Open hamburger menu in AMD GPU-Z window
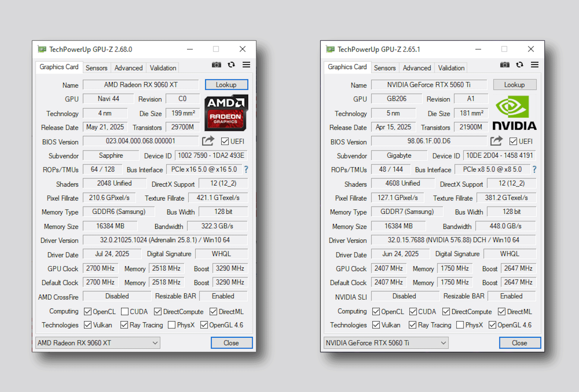The height and width of the screenshot is (392, 579). (x=246, y=65)
